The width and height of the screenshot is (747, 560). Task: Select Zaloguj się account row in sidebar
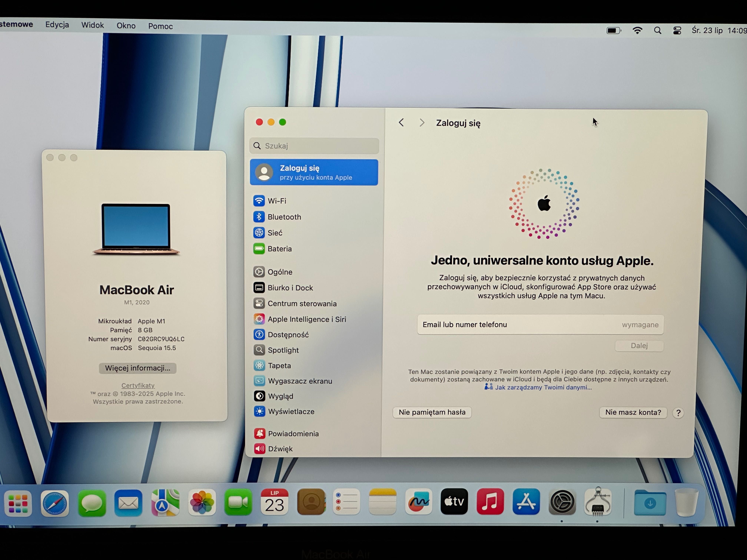[x=314, y=172]
